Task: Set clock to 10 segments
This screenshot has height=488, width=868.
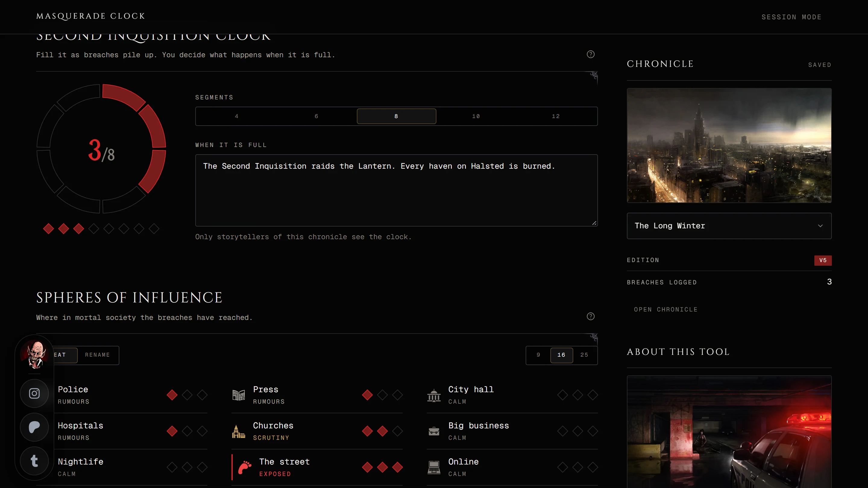Action: point(476,116)
